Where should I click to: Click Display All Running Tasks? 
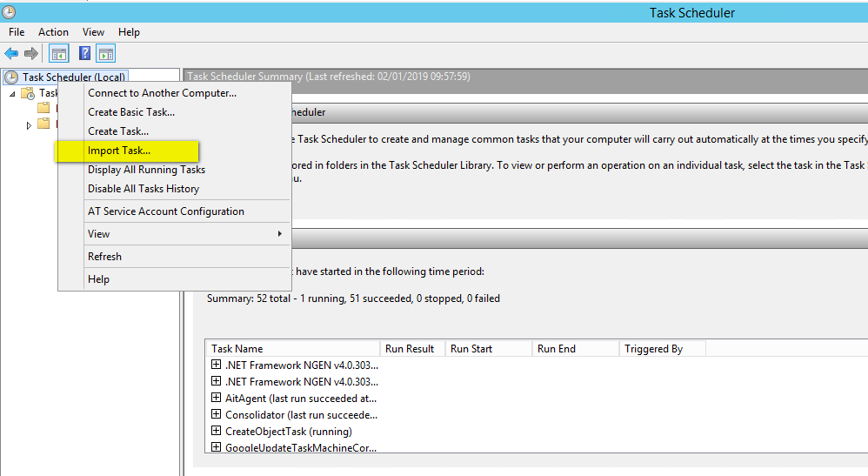pyautogui.click(x=146, y=170)
